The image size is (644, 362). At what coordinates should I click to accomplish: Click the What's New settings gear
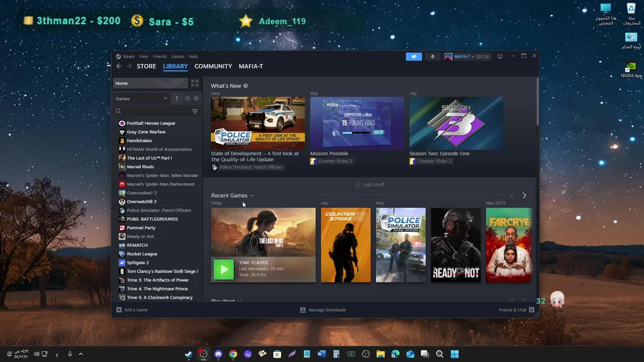click(246, 86)
